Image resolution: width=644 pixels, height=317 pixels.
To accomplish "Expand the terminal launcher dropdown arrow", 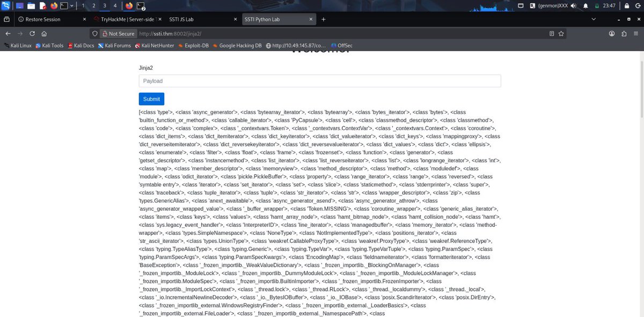I will point(72,6).
